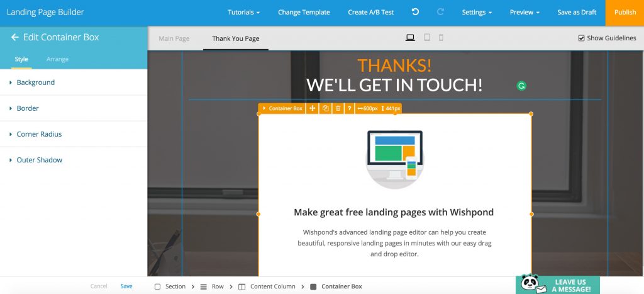Expand the Corner Radius section

pos(39,134)
